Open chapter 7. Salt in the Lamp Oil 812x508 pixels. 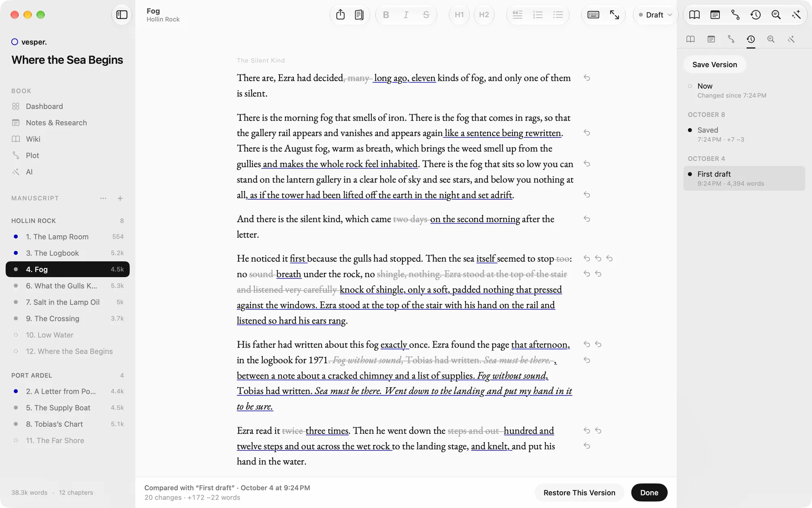tap(67, 302)
